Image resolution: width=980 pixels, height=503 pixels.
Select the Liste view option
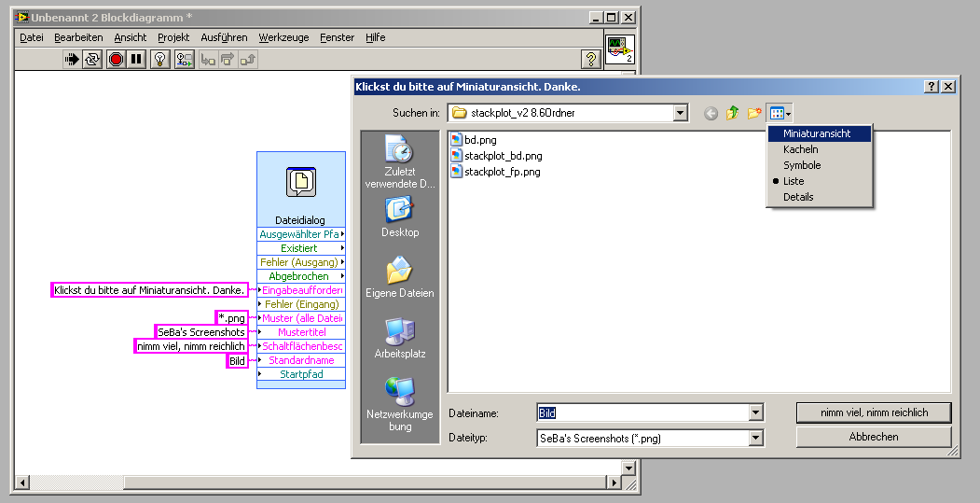pyautogui.click(x=819, y=181)
